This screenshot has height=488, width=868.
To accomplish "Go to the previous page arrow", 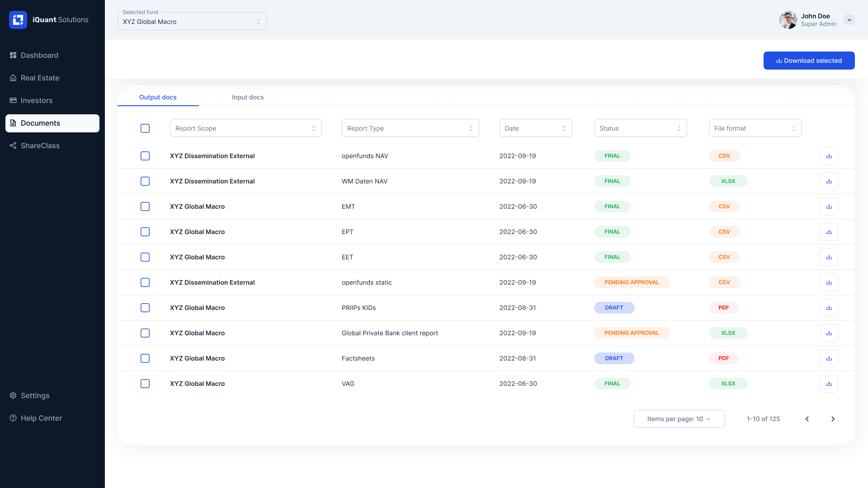I will coord(807,419).
